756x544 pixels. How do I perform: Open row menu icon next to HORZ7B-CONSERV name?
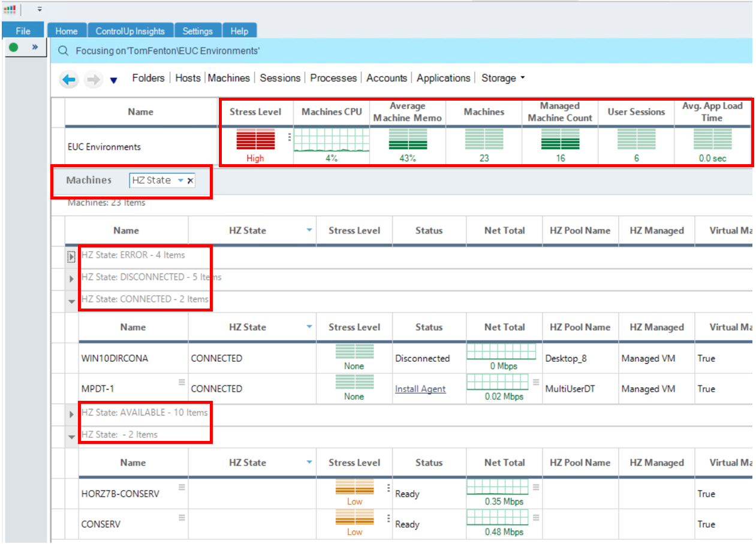click(x=181, y=487)
